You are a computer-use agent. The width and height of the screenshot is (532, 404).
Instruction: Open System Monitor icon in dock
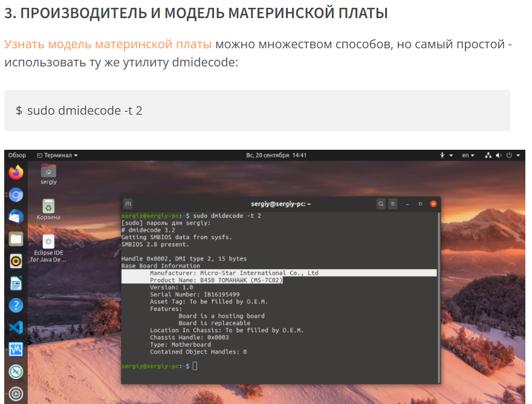16,350
